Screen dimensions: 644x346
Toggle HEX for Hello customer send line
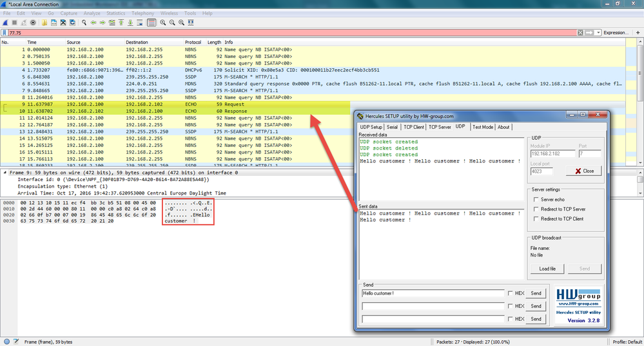pyautogui.click(x=510, y=293)
